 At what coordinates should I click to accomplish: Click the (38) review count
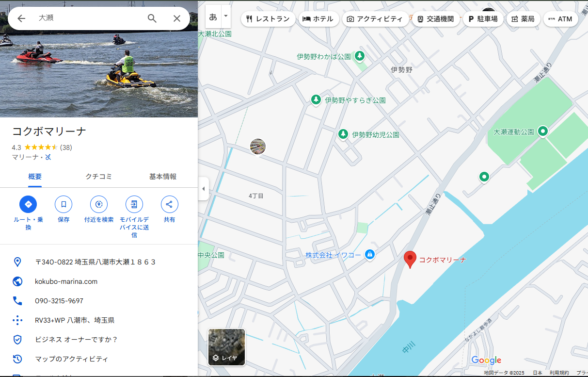coord(66,147)
